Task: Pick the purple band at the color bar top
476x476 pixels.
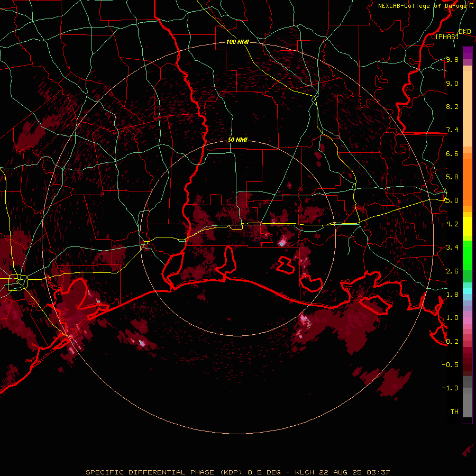Action: [467, 53]
